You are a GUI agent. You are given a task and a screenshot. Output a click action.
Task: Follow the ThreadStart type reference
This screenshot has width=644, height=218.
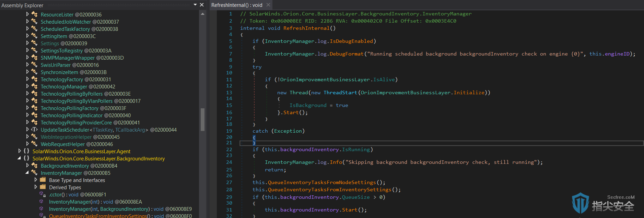tap(340, 93)
